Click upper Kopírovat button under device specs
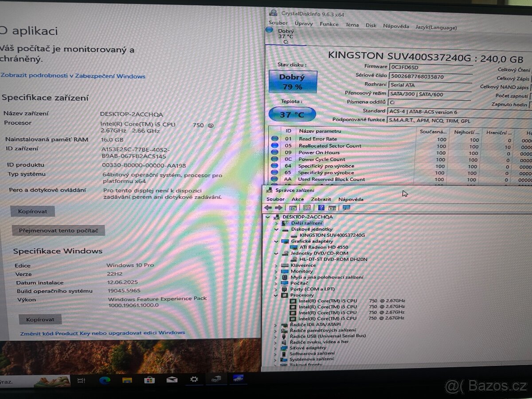532x399 pixels. 33,211
